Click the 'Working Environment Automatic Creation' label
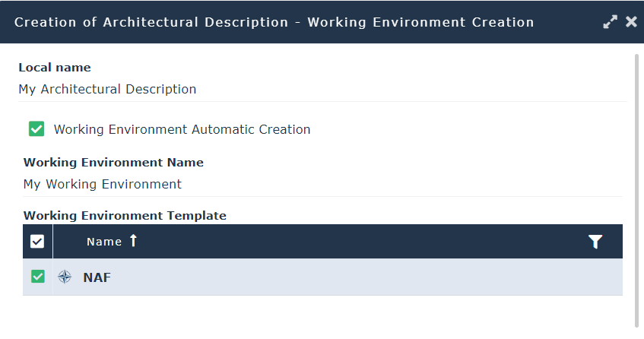The image size is (644, 339). [x=182, y=129]
